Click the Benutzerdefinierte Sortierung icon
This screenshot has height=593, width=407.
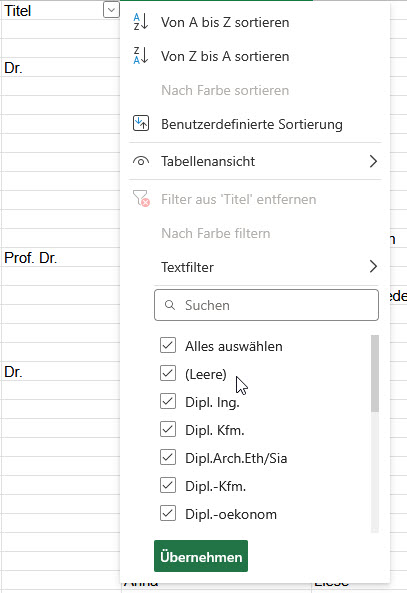141,124
